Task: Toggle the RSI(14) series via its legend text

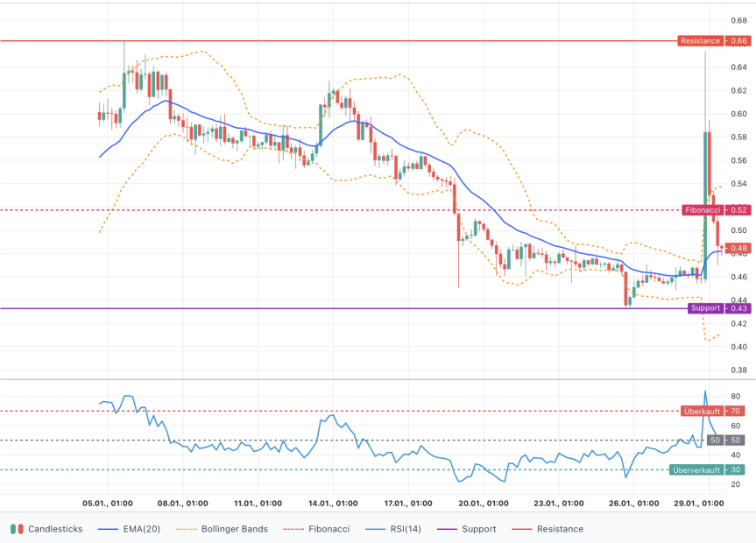Action: coord(405,529)
